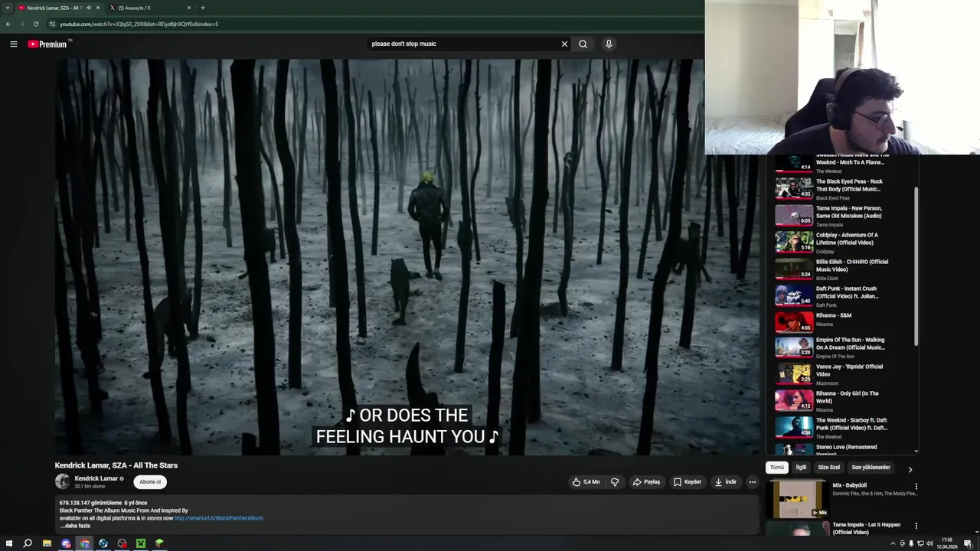Viewport: 980px width, 551px height.
Task: Open options menu for Mix - Babydoll
Action: [x=916, y=487]
